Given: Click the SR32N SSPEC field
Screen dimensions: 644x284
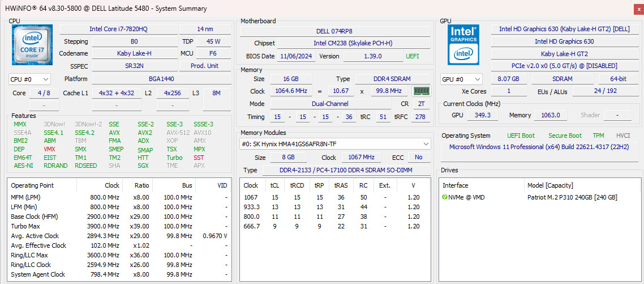Looking at the screenshot, I should 135,66.
